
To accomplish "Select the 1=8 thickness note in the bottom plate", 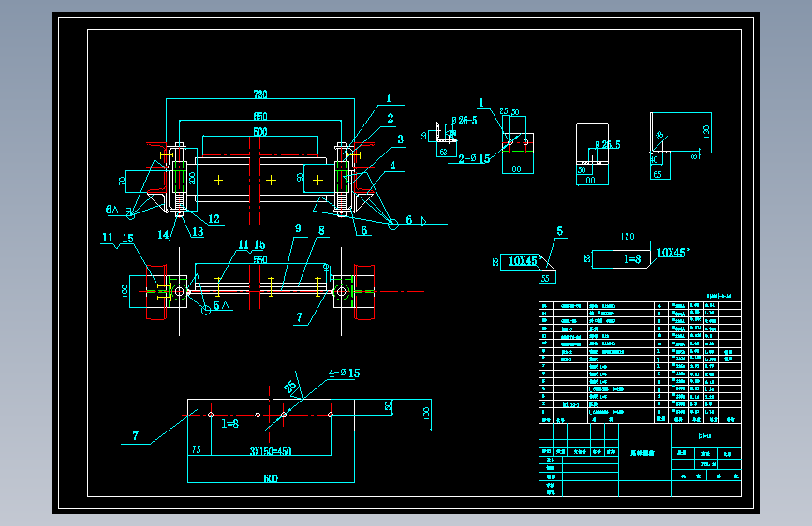I will click(230, 423).
